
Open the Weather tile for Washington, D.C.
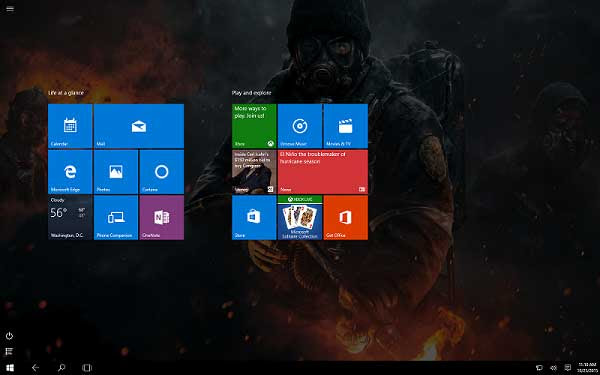coord(70,218)
